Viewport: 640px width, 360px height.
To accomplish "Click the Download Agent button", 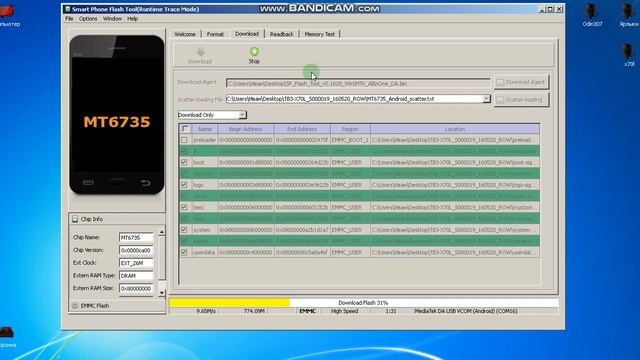I will (521, 82).
